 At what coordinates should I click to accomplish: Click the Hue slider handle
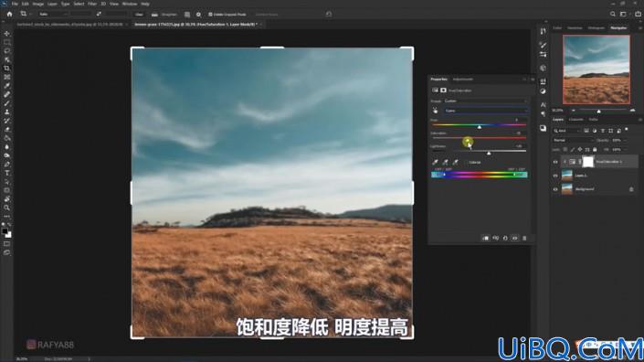coord(480,127)
